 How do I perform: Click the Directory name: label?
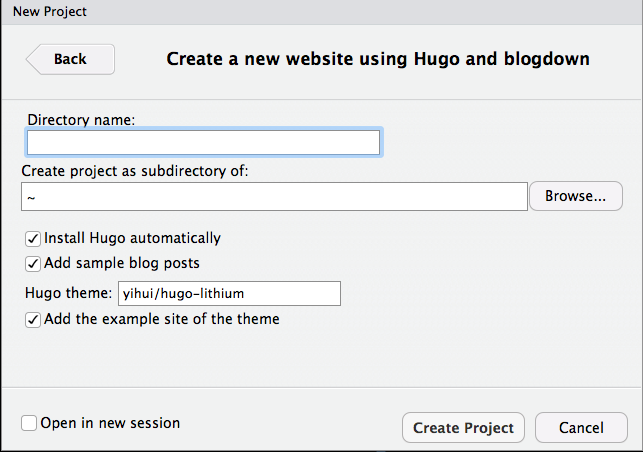point(81,120)
